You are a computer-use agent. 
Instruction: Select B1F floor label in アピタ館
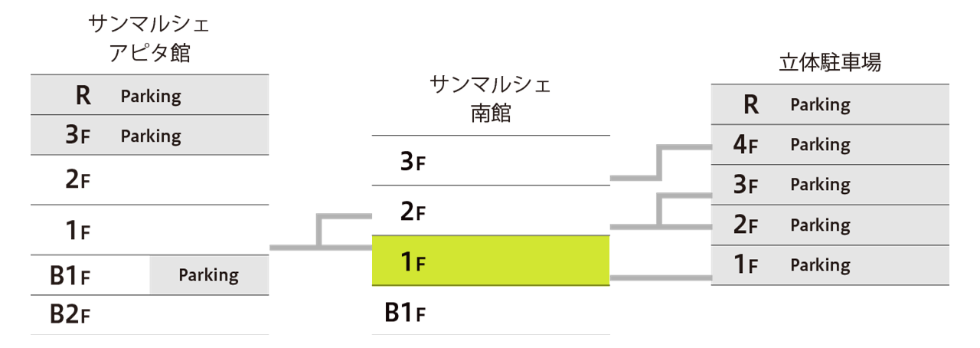[x=70, y=275]
